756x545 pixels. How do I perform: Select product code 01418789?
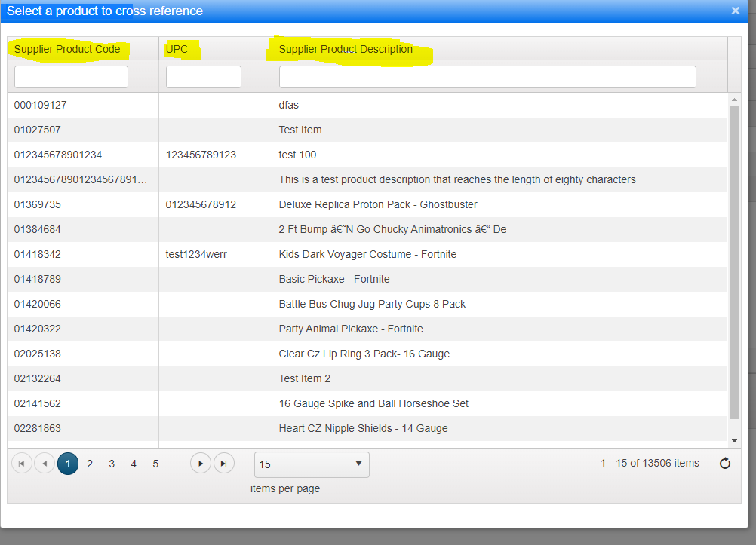pyautogui.click(x=37, y=280)
